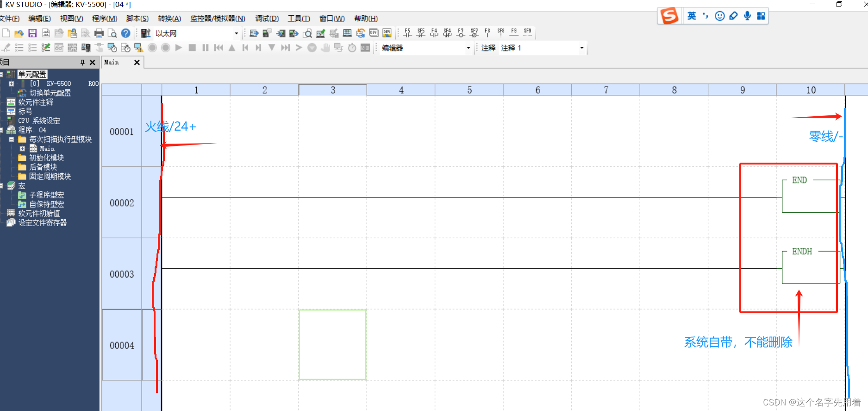Click the play run button
The image size is (868, 411).
[x=179, y=48]
